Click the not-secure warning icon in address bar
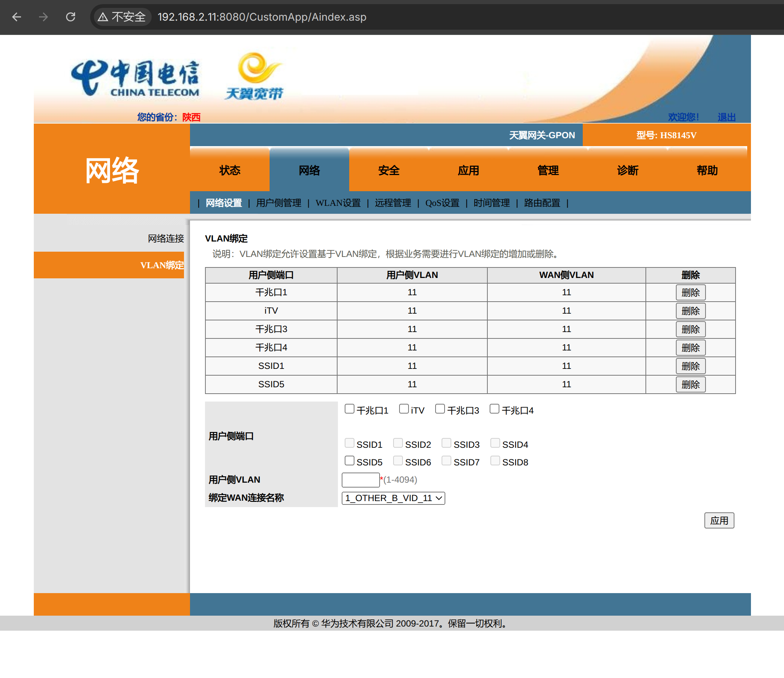This screenshot has height=678, width=784. coord(103,17)
